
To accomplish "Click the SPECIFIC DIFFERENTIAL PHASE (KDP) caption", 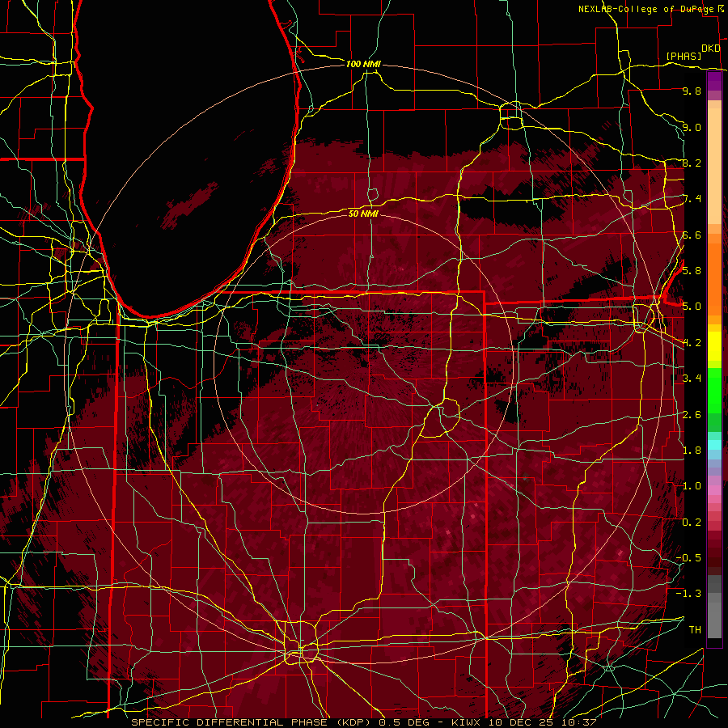I will (x=252, y=722).
